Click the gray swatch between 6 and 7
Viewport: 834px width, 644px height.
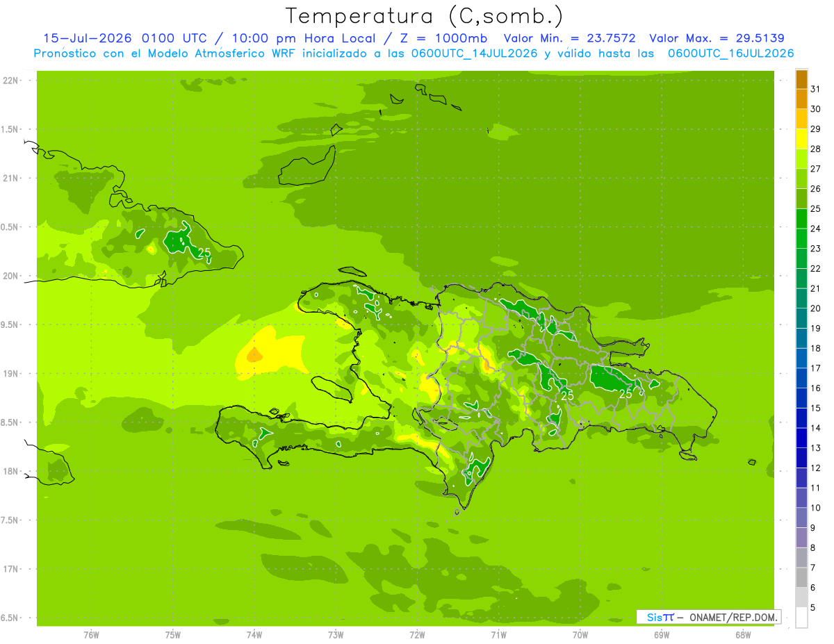point(801,578)
